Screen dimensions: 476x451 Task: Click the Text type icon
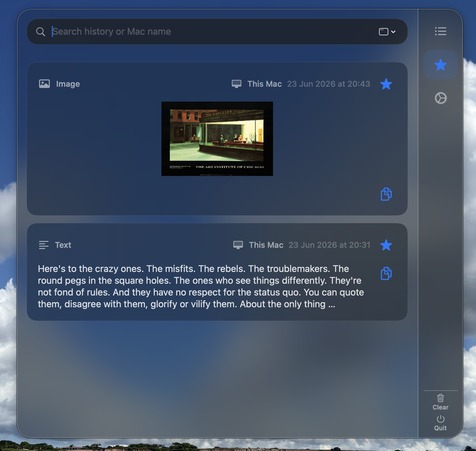[x=44, y=245]
